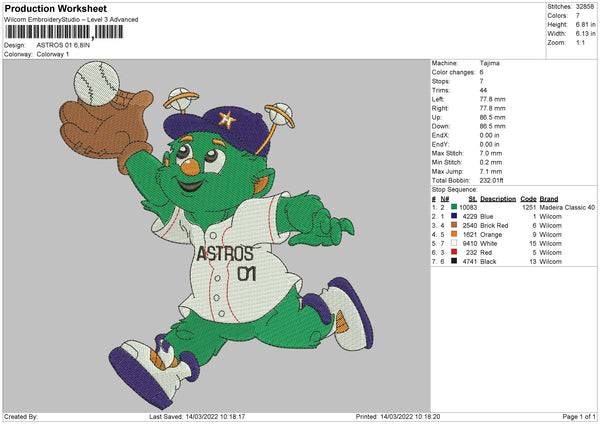Viewport: 600px width, 424px height.
Task: Click the Height value 6.81 in
Action: click(585, 24)
